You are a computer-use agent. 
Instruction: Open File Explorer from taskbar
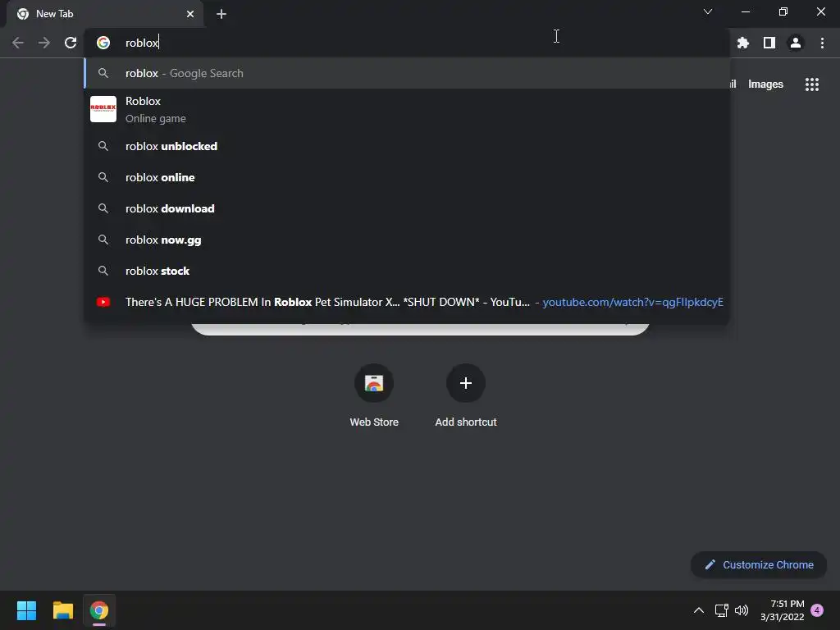[x=62, y=610]
